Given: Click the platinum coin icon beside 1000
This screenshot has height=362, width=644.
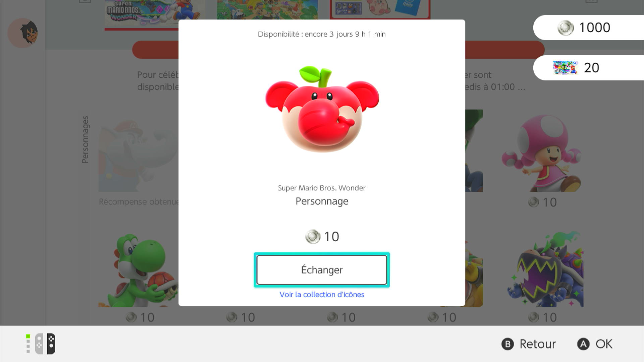Looking at the screenshot, I should tap(566, 28).
